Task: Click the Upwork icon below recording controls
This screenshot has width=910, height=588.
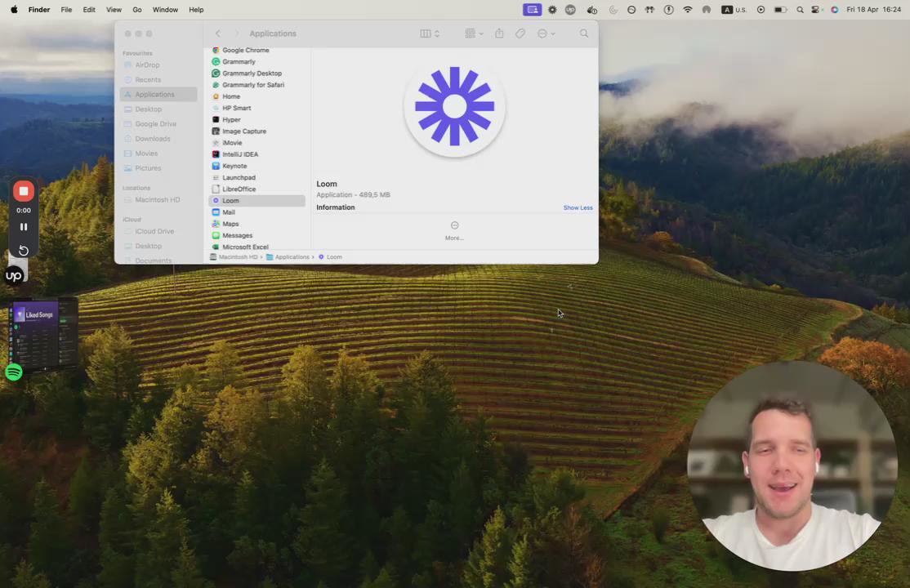Action: coord(14,276)
